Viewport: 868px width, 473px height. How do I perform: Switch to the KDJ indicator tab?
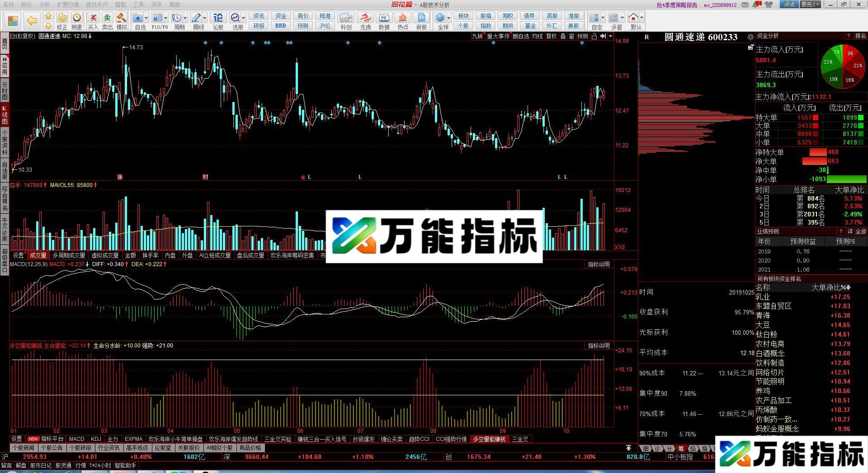click(x=95, y=439)
